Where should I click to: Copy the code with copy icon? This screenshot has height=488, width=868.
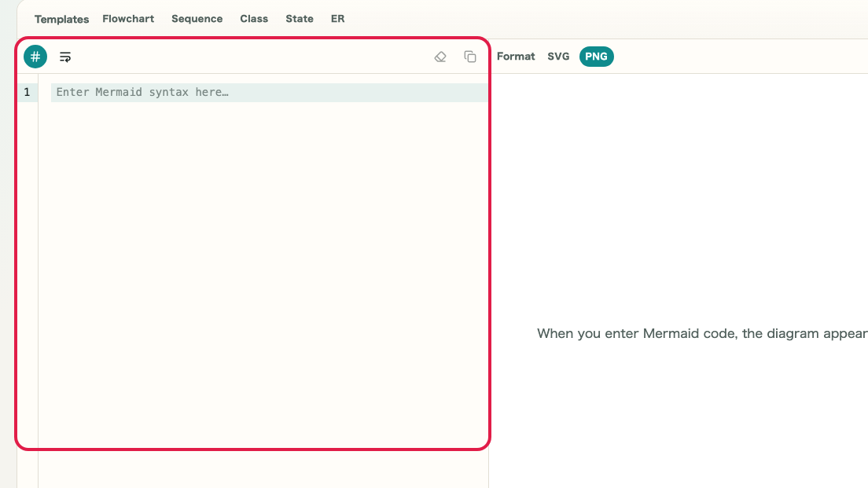pyautogui.click(x=470, y=57)
